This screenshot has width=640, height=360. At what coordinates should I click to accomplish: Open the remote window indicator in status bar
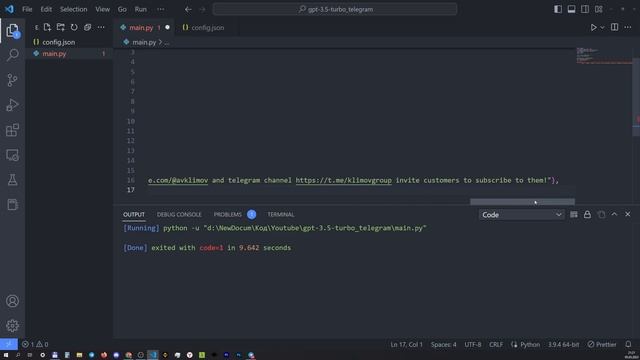point(9,344)
